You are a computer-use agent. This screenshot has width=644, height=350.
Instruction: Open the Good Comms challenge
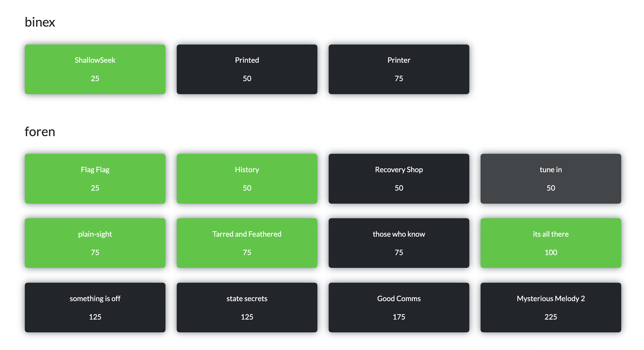pos(399,307)
